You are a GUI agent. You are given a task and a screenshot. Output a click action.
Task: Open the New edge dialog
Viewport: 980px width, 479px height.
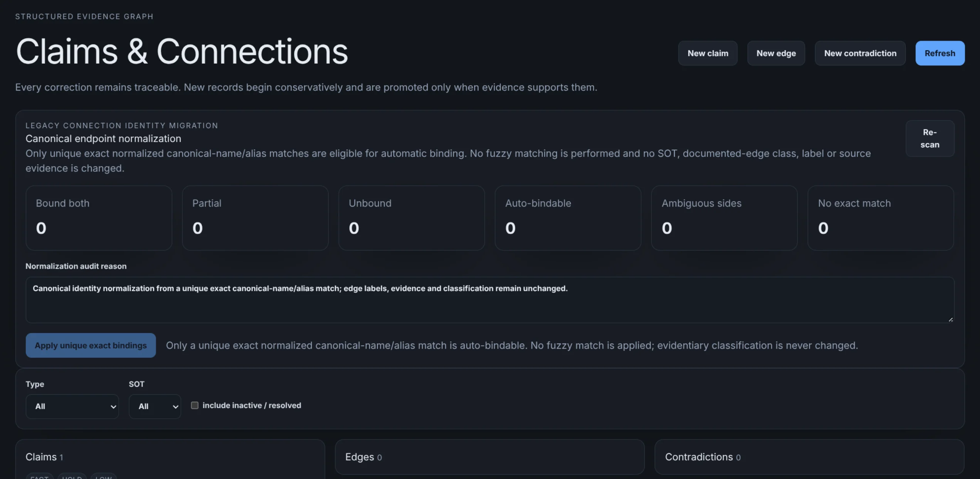point(776,53)
